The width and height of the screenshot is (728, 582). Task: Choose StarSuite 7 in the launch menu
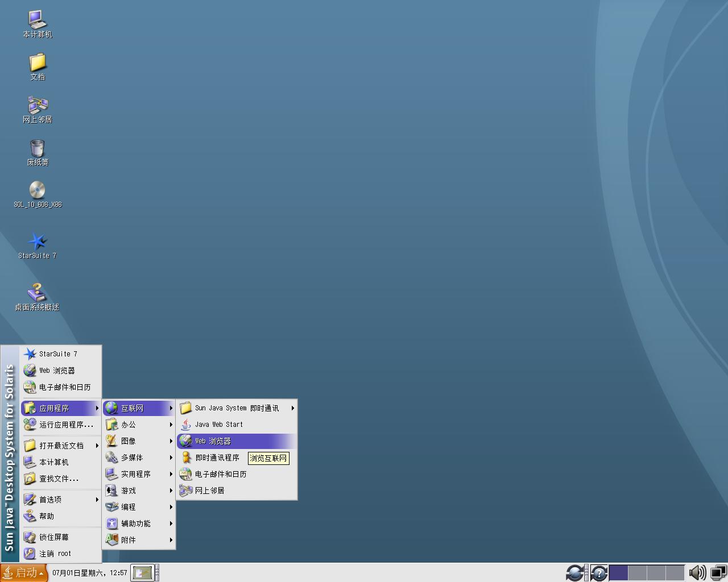pos(61,354)
